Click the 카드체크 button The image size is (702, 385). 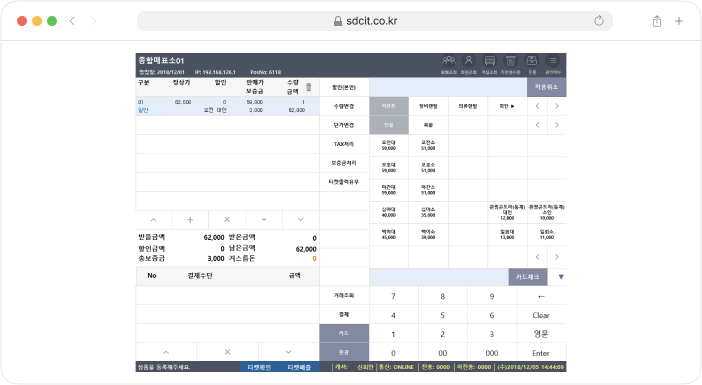[x=527, y=277]
